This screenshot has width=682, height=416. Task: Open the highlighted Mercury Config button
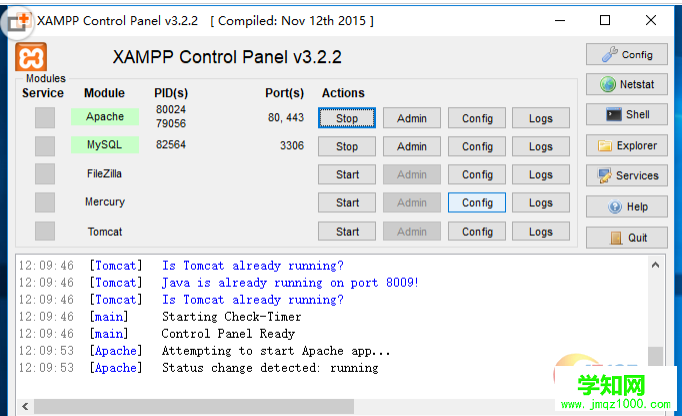477,203
